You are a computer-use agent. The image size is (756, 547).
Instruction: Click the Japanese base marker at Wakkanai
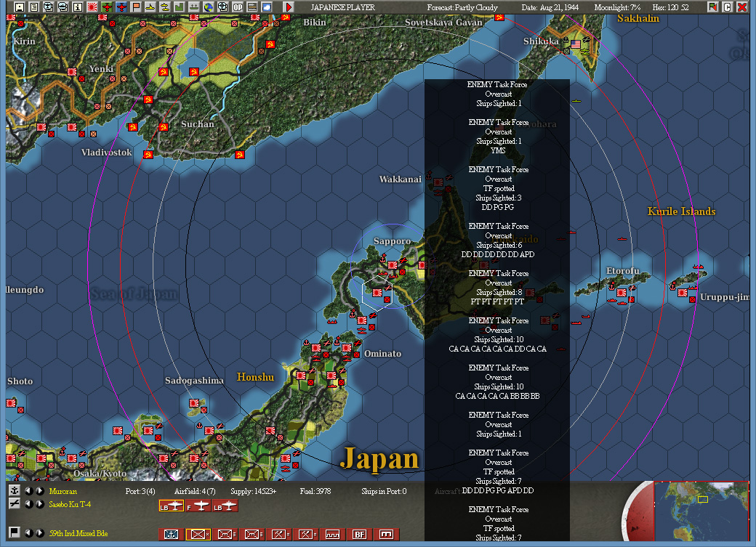(438, 182)
